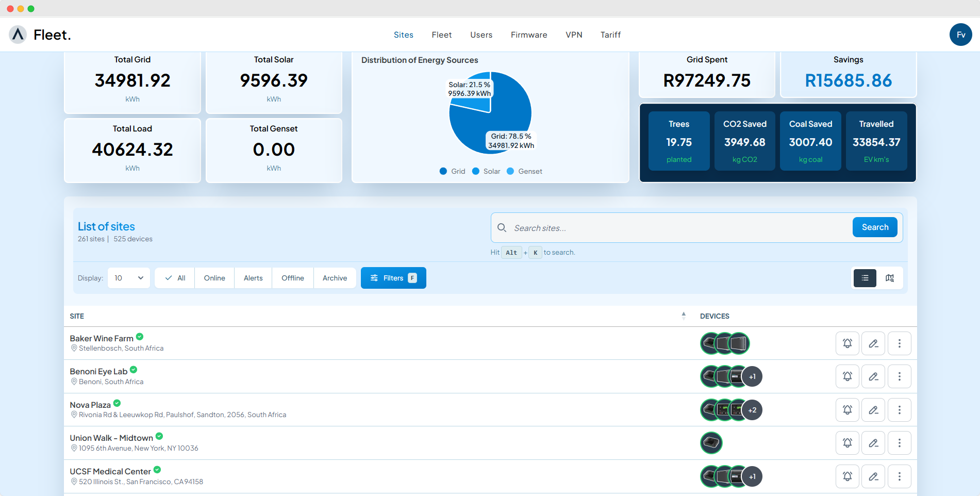
Task: Click the Fleet logo in the header
Action: pos(39,35)
